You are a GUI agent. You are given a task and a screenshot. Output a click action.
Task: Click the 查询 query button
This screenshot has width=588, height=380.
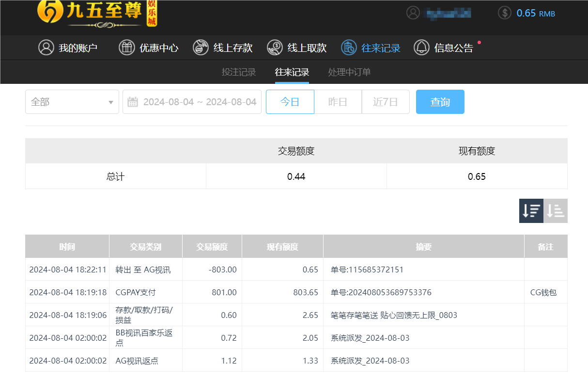tap(440, 102)
